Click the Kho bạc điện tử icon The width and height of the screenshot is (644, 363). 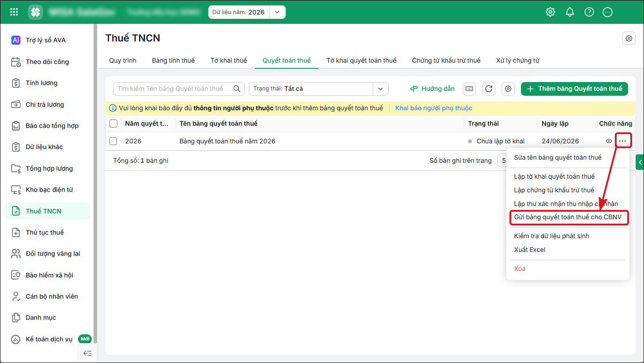point(16,190)
